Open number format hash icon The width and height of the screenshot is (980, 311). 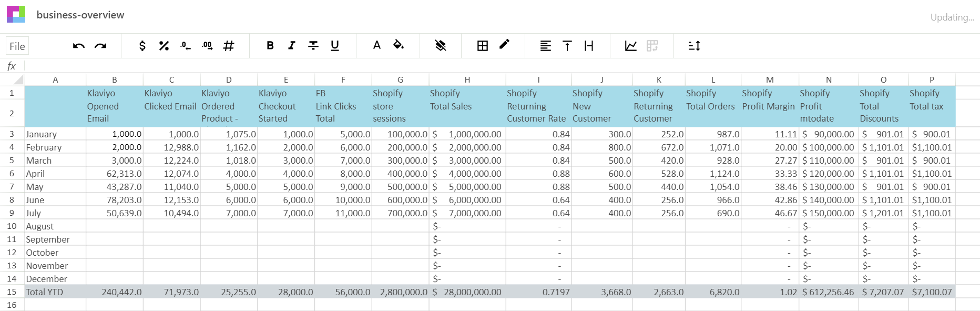(229, 46)
